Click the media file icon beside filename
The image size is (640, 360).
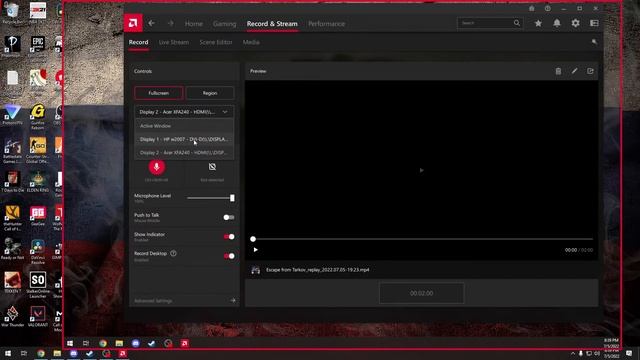click(x=256, y=270)
